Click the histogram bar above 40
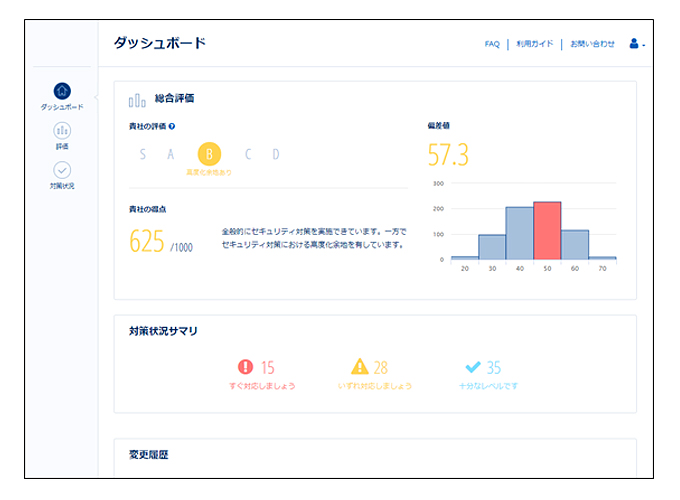 (520, 233)
